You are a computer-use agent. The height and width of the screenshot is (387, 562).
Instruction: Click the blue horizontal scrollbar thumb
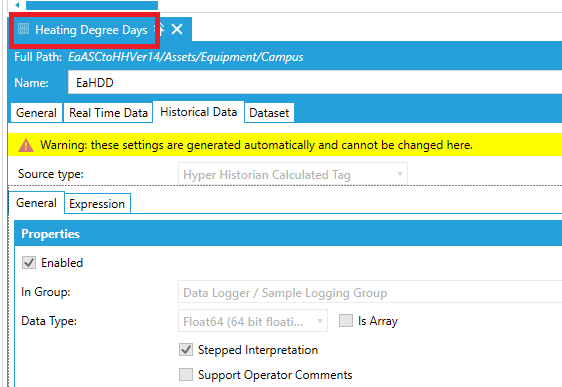(x=92, y=5)
